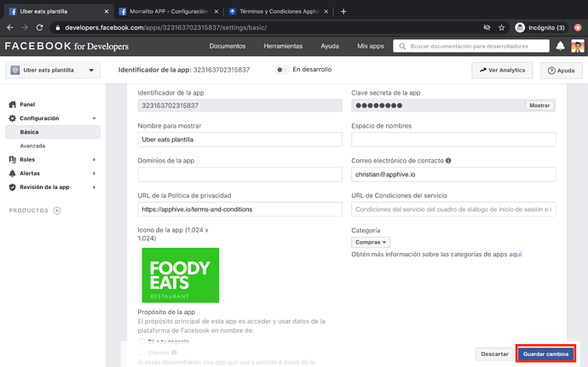Open the user profile avatar
This screenshot has height=367, width=588.
(x=577, y=46)
